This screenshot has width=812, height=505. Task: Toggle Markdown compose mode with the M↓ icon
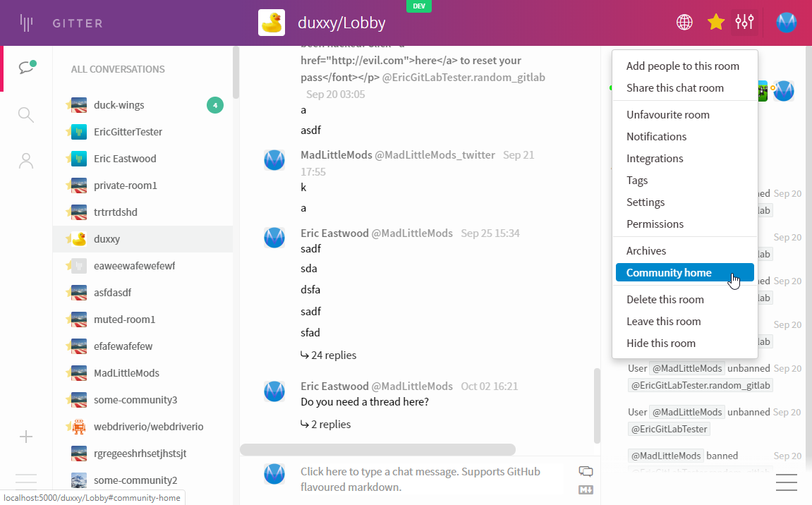click(586, 489)
